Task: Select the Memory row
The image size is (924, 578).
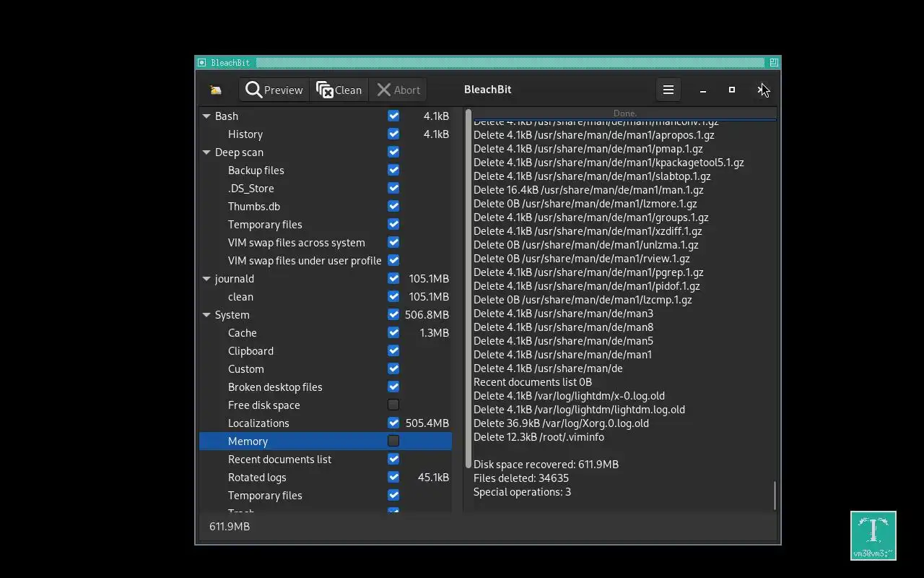Action: (326, 441)
